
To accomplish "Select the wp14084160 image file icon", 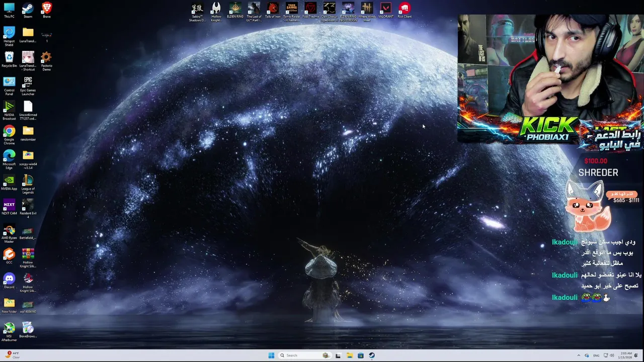I will (x=28, y=306).
